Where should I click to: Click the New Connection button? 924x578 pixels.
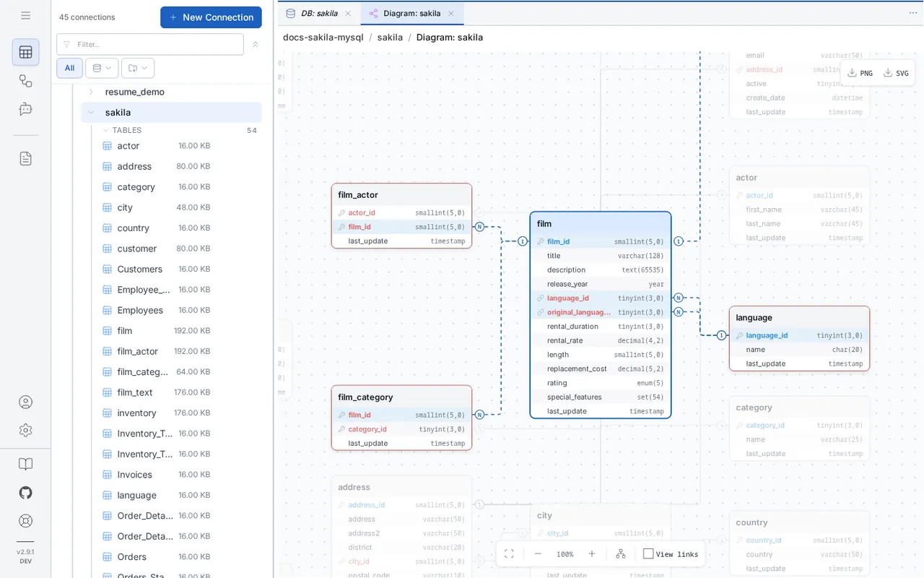pos(211,17)
